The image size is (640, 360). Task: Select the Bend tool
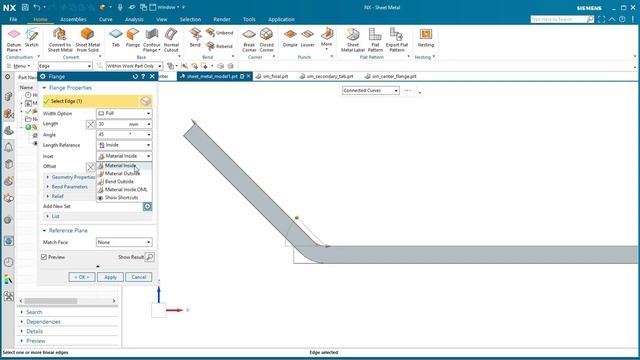(195, 38)
